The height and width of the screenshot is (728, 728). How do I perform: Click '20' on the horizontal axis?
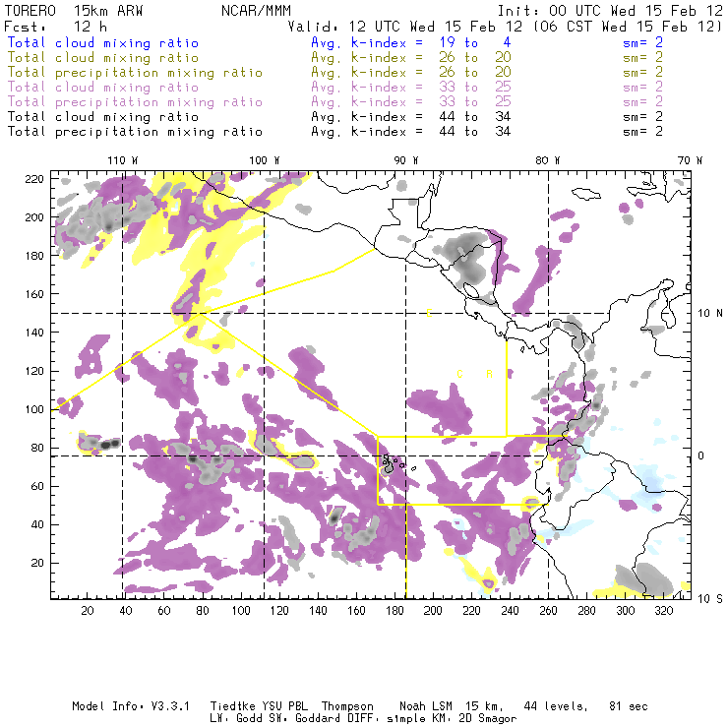(88, 611)
